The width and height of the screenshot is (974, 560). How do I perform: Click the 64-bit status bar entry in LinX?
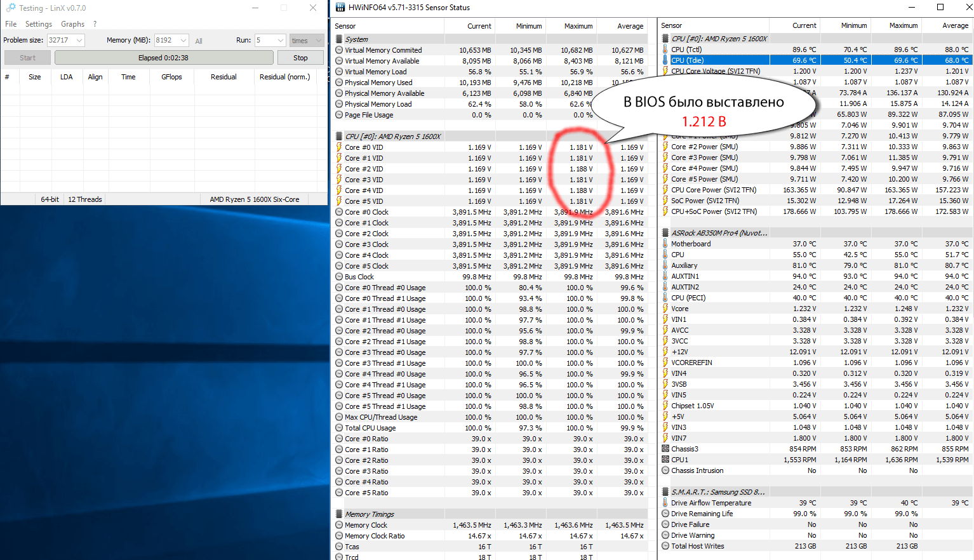pos(50,199)
